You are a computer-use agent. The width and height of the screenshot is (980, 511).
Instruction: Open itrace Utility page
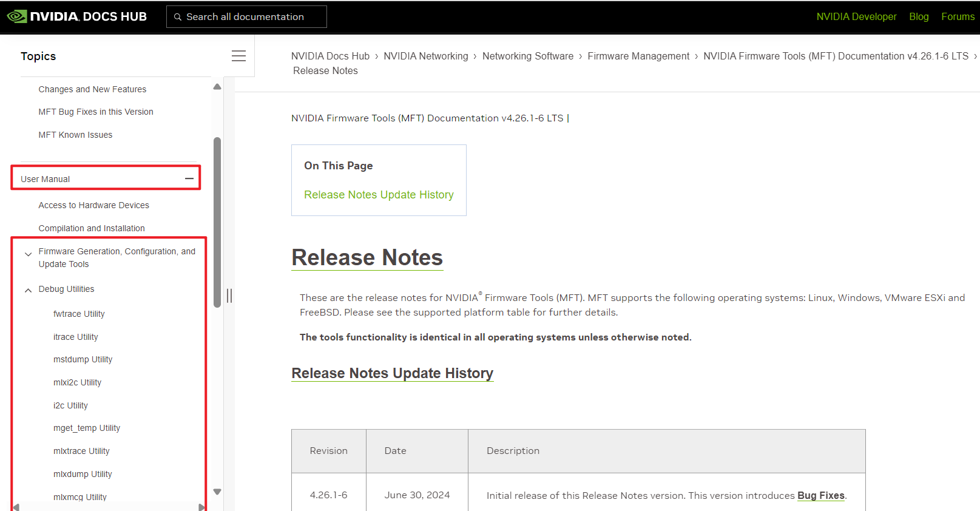(75, 337)
